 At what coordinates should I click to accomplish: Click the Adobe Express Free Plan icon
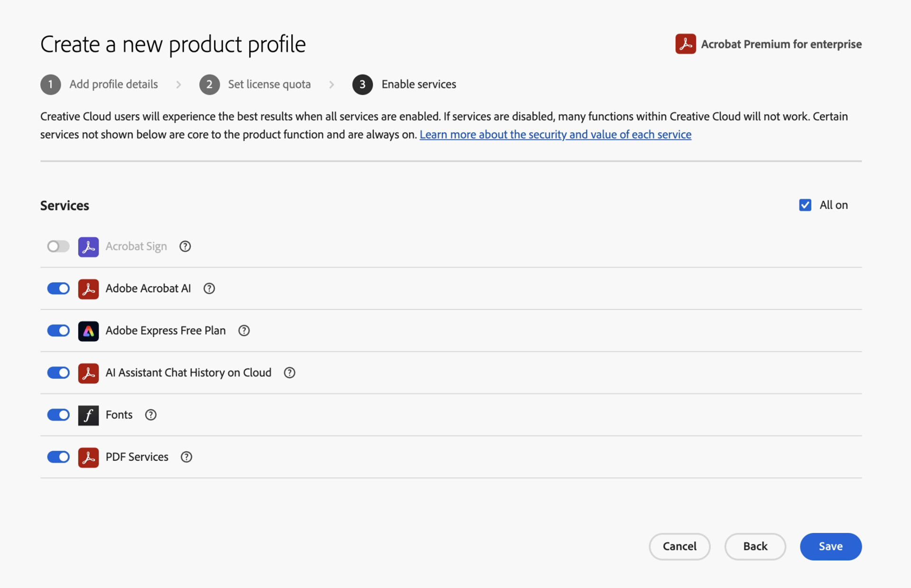tap(88, 331)
